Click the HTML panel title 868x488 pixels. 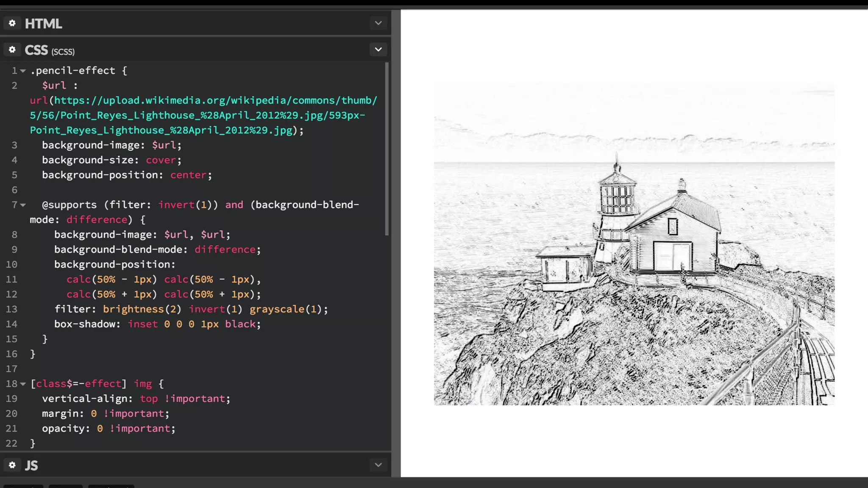coord(43,24)
